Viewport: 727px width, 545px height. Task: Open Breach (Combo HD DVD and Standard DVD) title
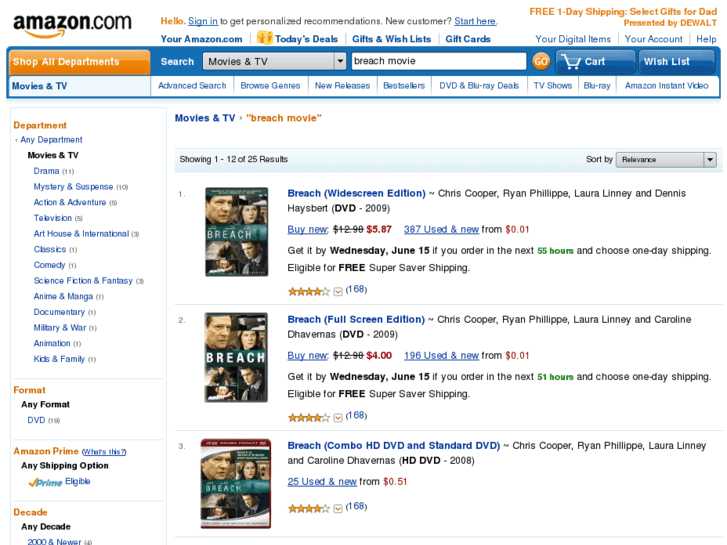pos(394,446)
